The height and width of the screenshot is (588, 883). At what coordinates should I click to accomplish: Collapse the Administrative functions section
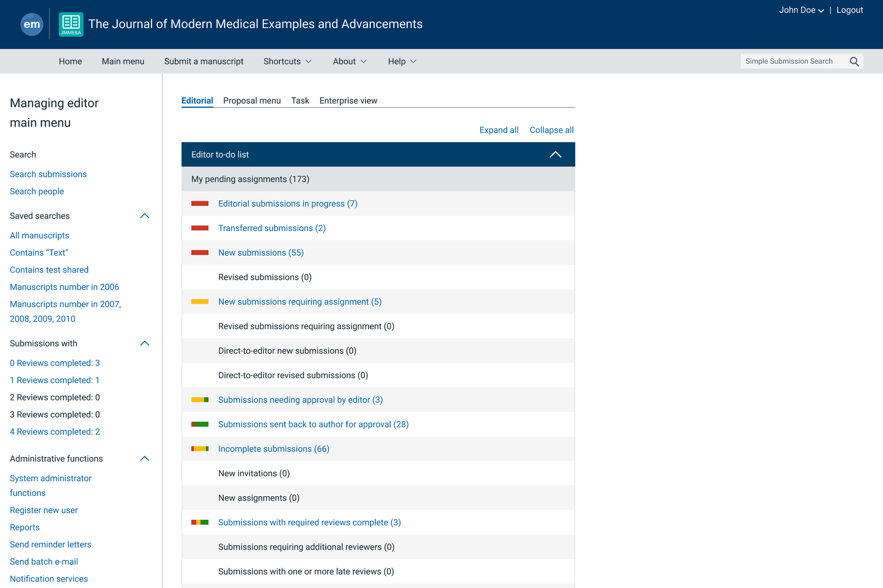[144, 459]
